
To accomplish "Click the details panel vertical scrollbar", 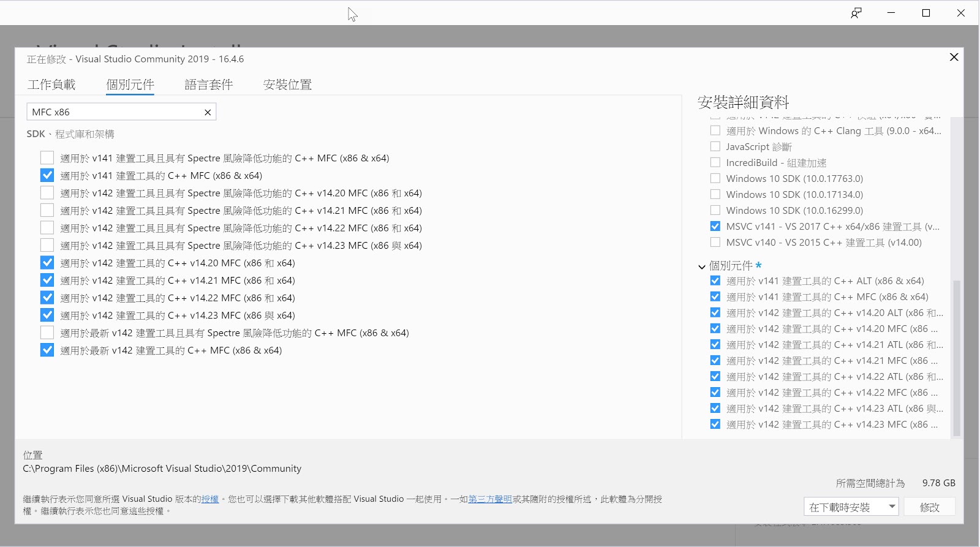I will [957, 358].
